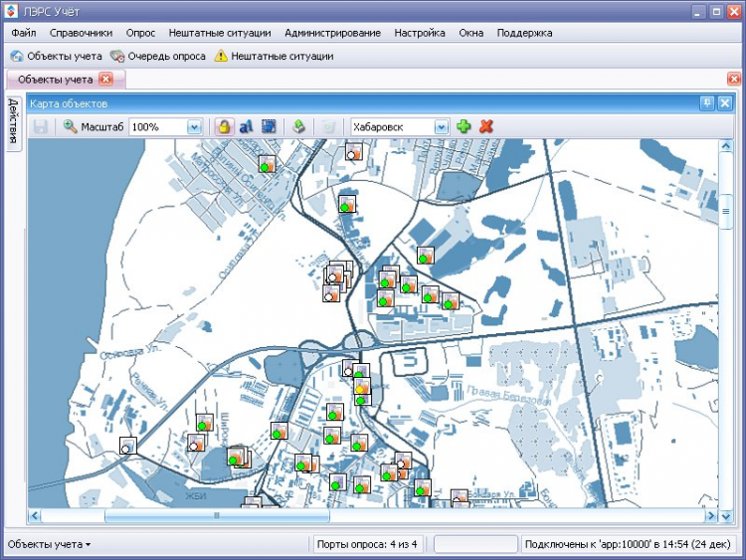Open the Администрирование menu
The width and height of the screenshot is (746, 560).
(332, 33)
